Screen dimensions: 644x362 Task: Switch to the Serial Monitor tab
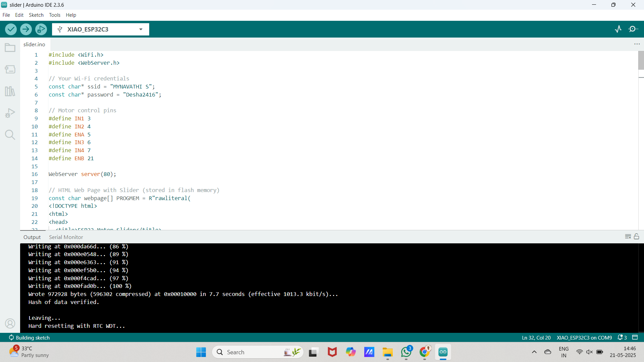66,237
